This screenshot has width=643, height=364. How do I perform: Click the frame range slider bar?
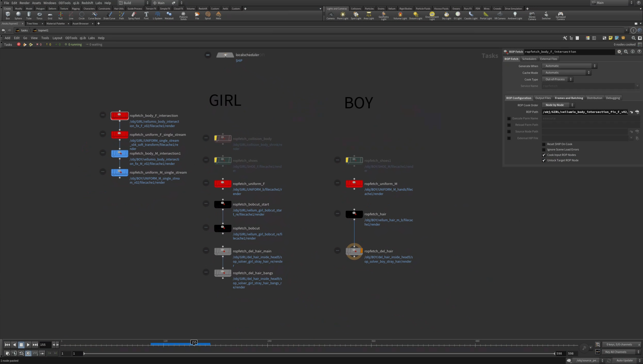[319, 353]
